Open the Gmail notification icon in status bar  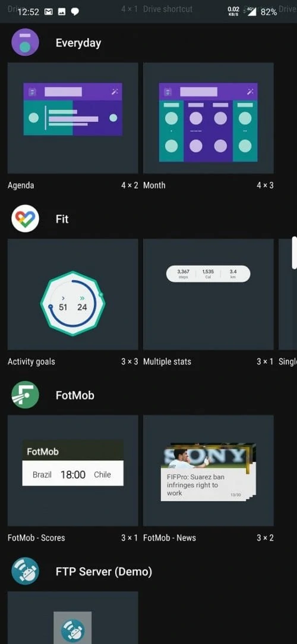48,12
